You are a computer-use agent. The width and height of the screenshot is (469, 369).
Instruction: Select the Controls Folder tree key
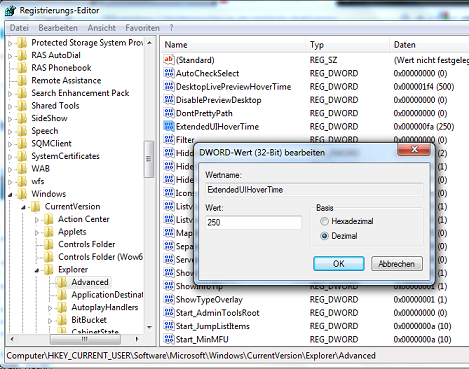(x=87, y=244)
